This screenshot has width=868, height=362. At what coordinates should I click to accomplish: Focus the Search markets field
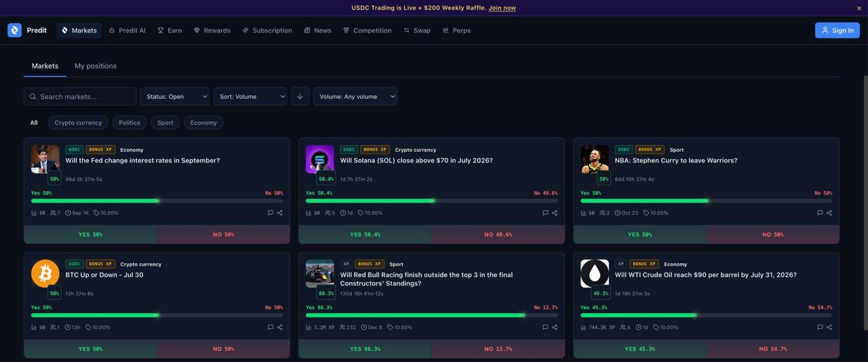[80, 96]
